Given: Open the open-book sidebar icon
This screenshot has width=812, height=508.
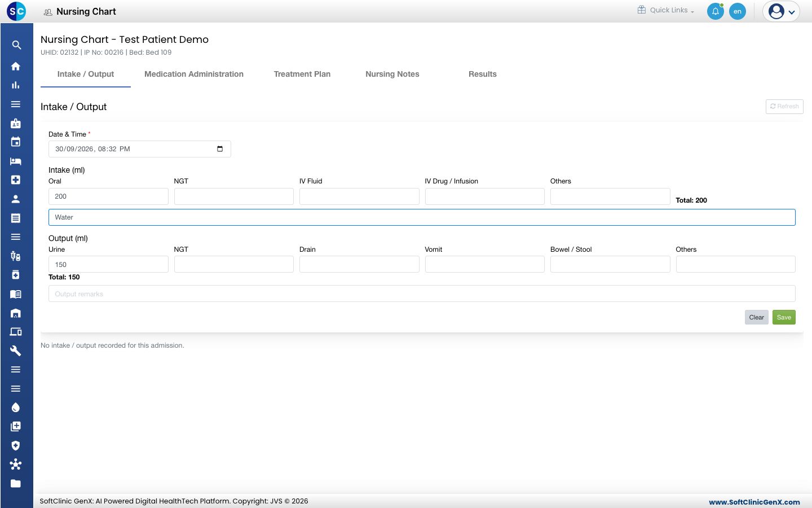Looking at the screenshot, I should pyautogui.click(x=16, y=294).
